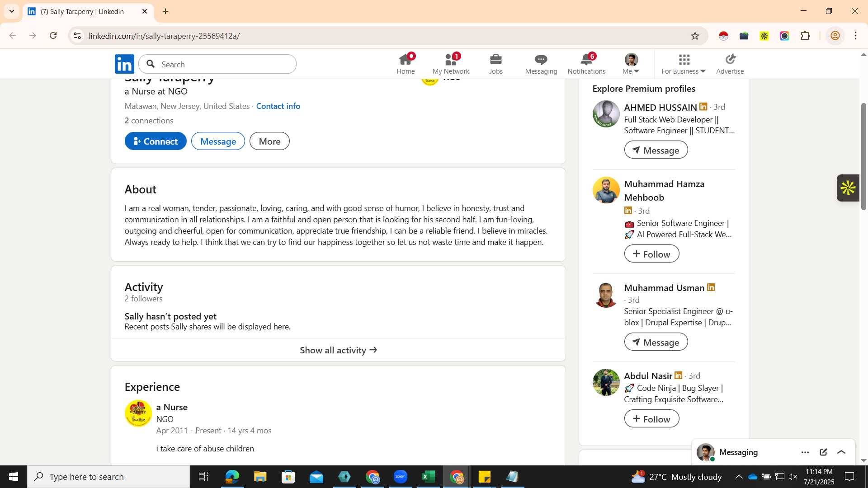
Task: Open NGO company logo in Experience
Action: coord(138,413)
